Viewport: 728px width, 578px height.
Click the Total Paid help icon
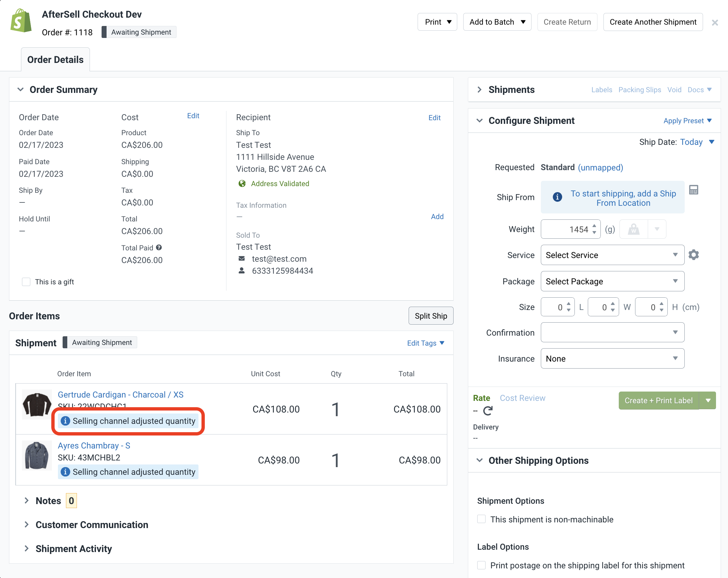tap(159, 247)
